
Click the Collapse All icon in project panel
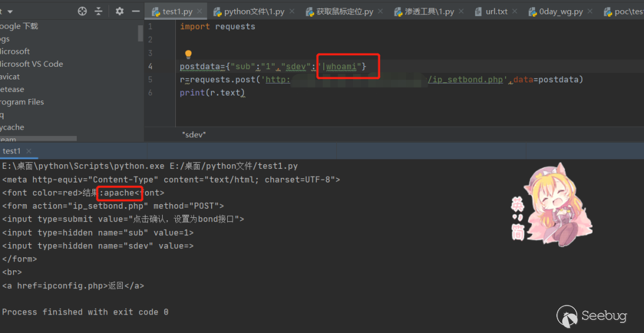(98, 11)
